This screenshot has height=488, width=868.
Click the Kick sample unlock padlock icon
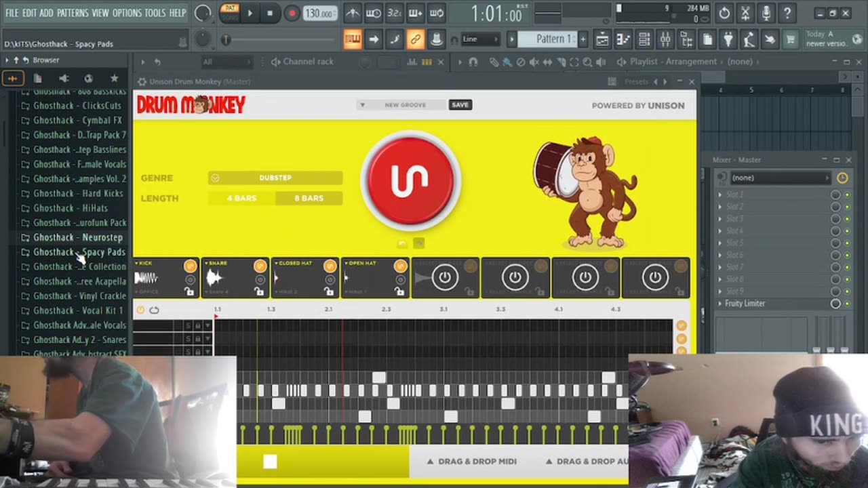pos(189,291)
